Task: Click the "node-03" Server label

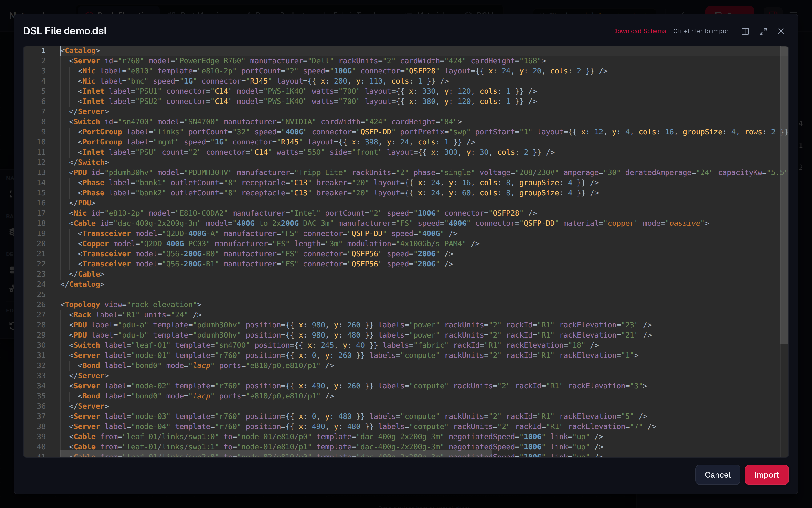Action: tap(151, 416)
